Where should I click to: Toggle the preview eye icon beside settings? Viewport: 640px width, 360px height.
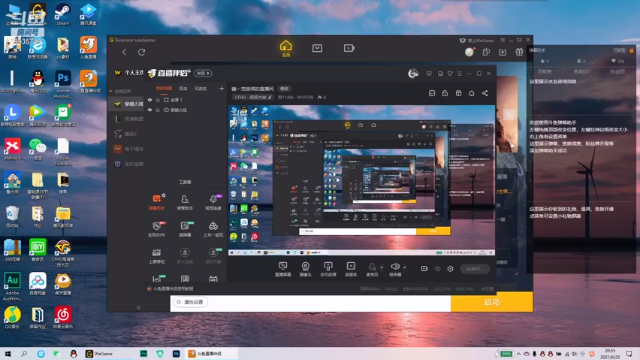438,269
